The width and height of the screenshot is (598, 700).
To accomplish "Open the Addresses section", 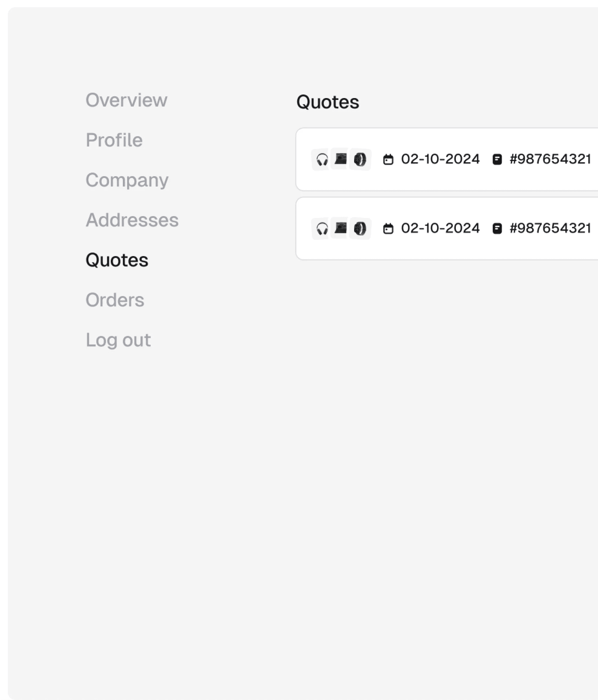I will pyautogui.click(x=132, y=220).
